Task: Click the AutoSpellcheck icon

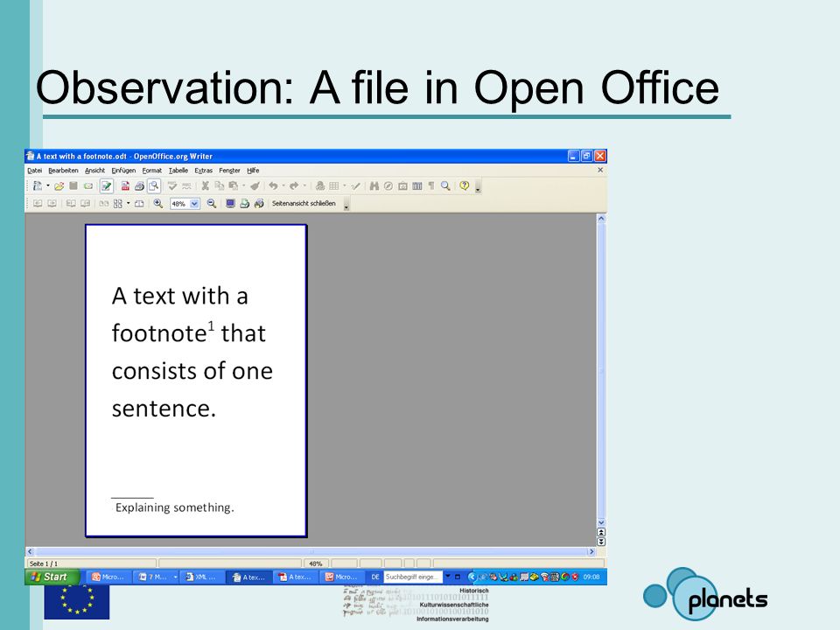Action: (186, 185)
